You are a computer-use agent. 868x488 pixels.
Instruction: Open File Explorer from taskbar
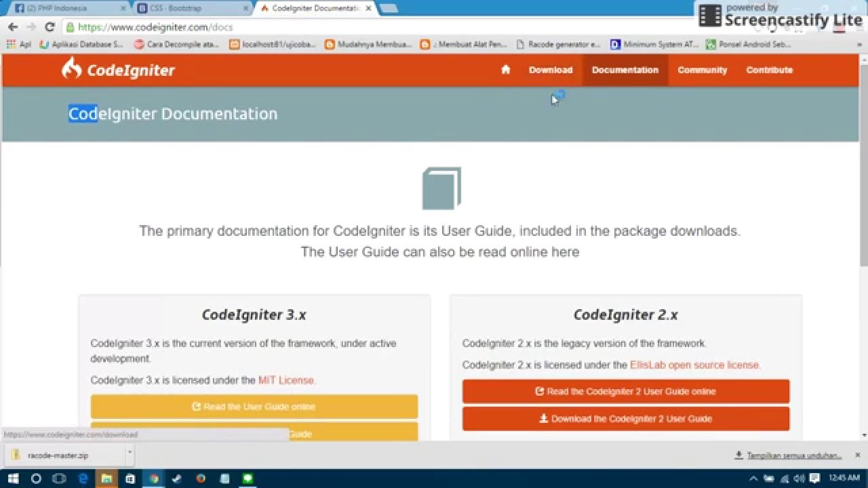click(x=106, y=478)
